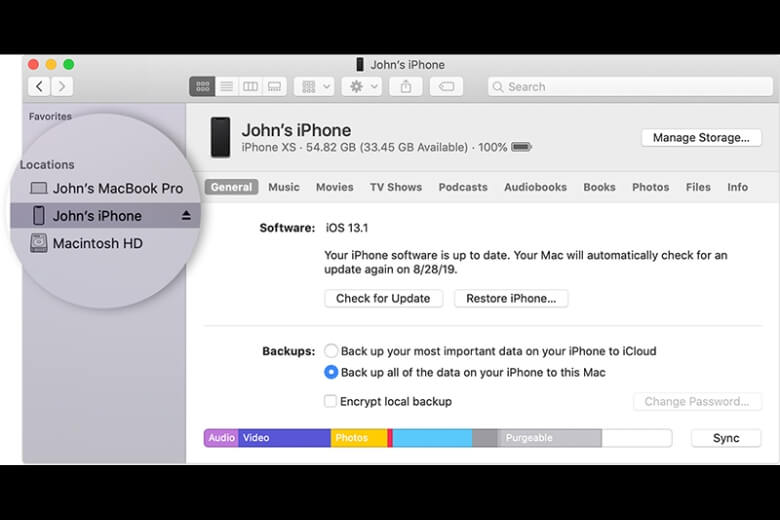The height and width of the screenshot is (520, 780).
Task: Go back with the left arrow button
Action: point(39,87)
